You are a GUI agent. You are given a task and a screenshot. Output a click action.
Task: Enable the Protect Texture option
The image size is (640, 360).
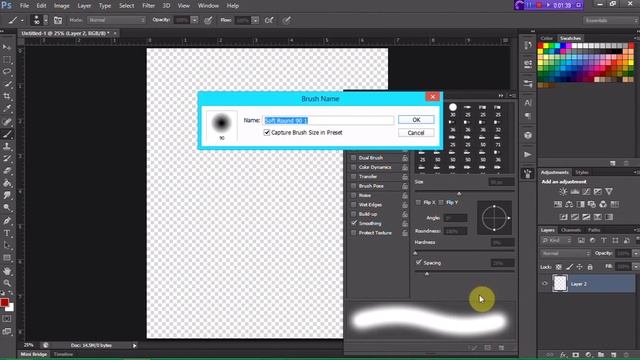(x=354, y=233)
